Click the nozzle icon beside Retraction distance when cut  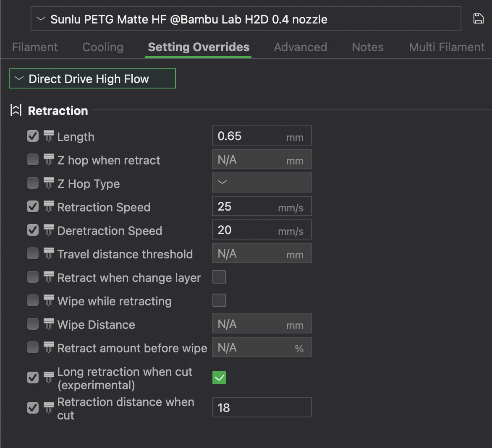tap(48, 408)
